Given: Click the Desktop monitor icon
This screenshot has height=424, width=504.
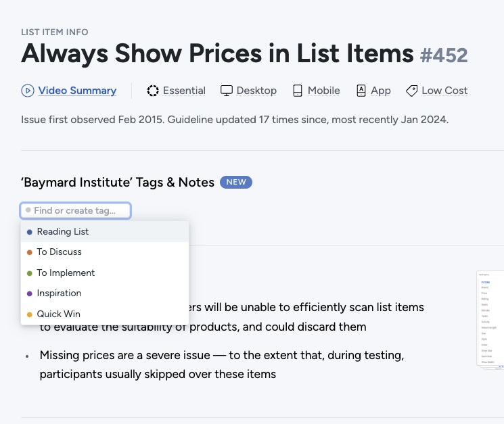Looking at the screenshot, I should point(227,91).
